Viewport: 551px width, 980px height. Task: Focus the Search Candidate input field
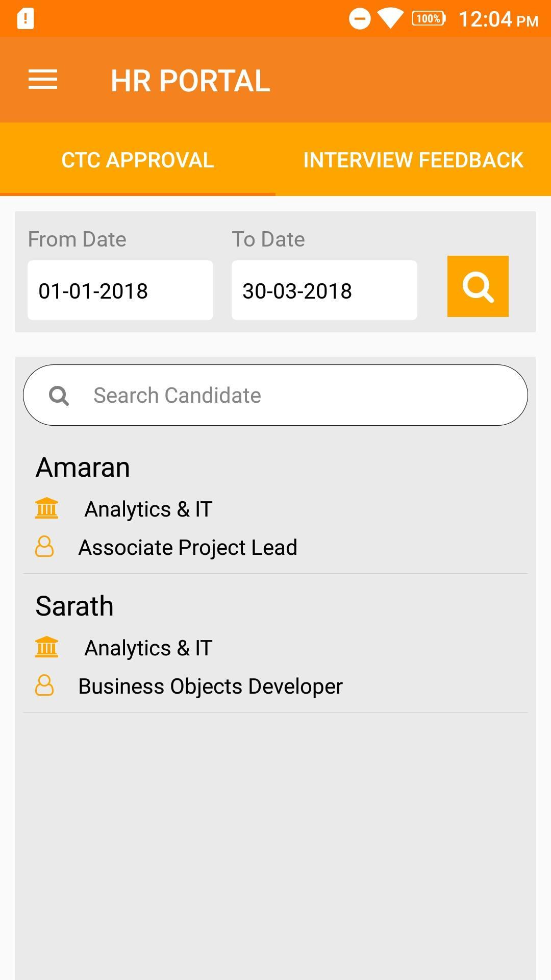(275, 395)
